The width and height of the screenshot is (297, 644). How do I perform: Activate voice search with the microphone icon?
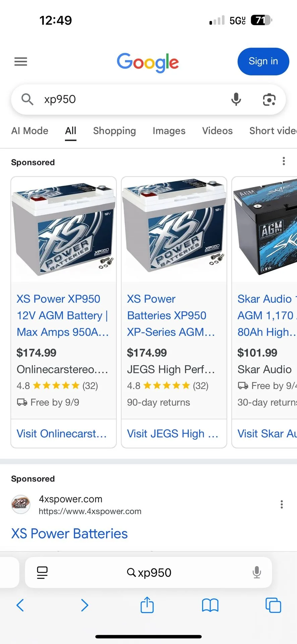point(236,99)
